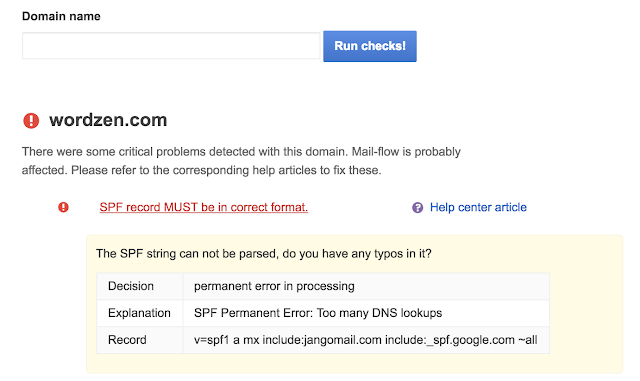Open SPF record MUST be in correct format link
This screenshot has height=381, width=640.
click(204, 207)
